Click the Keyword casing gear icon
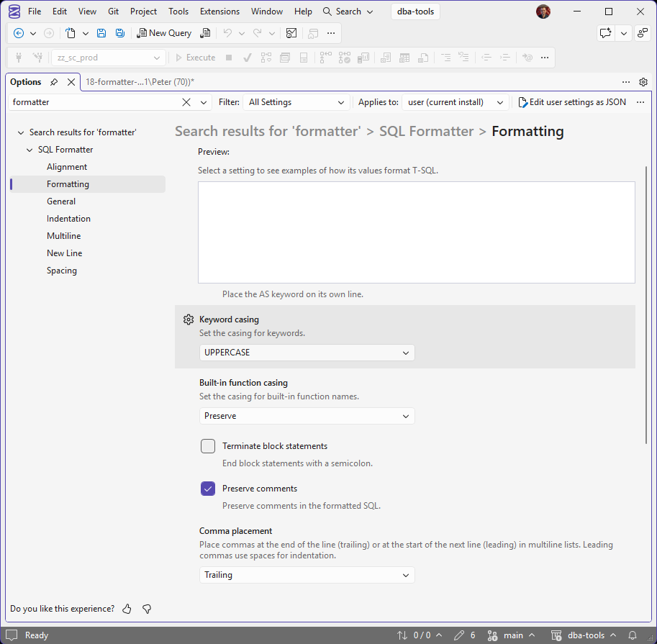This screenshot has height=644, width=657. coord(189,319)
